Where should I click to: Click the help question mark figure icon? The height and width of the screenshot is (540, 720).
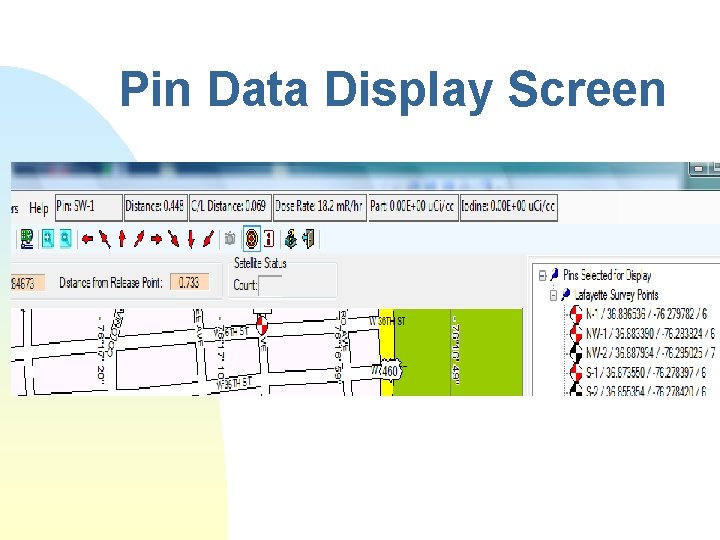pyautogui.click(x=290, y=239)
